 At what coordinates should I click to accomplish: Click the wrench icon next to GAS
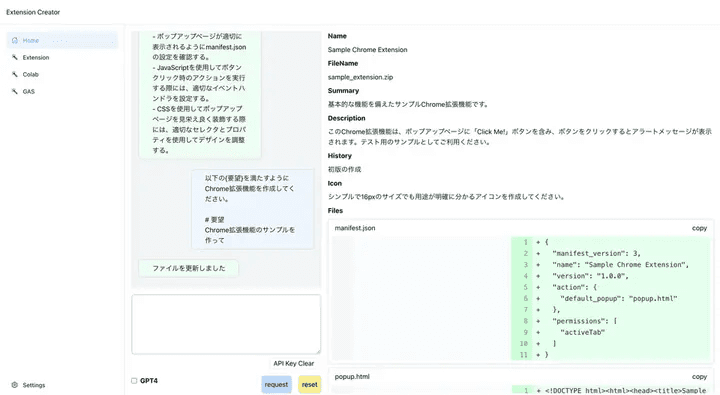(x=15, y=91)
